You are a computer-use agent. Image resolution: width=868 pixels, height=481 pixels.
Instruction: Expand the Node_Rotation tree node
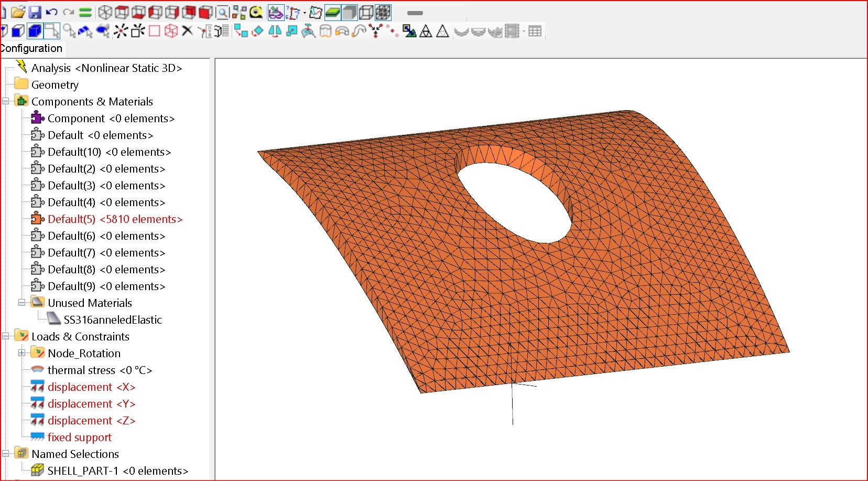pyautogui.click(x=22, y=353)
